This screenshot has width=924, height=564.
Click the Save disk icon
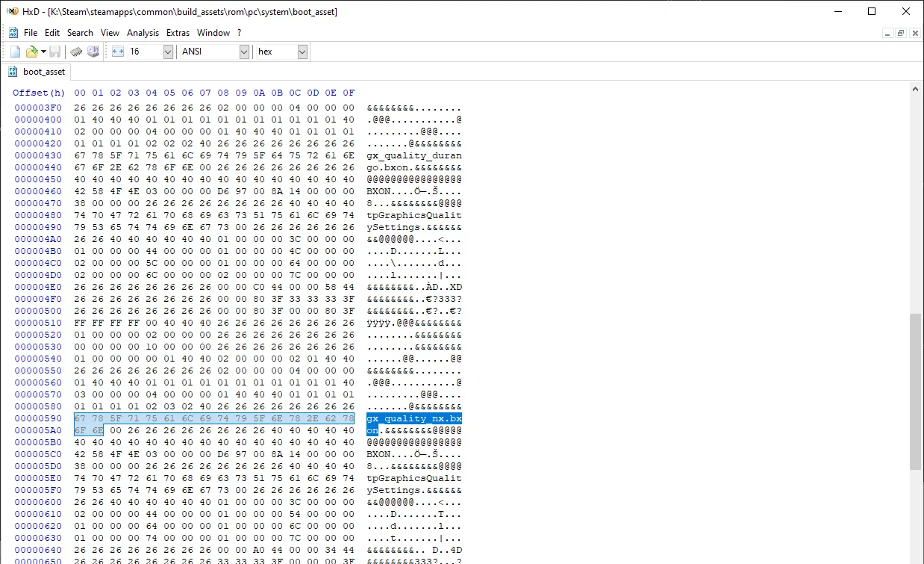55,52
